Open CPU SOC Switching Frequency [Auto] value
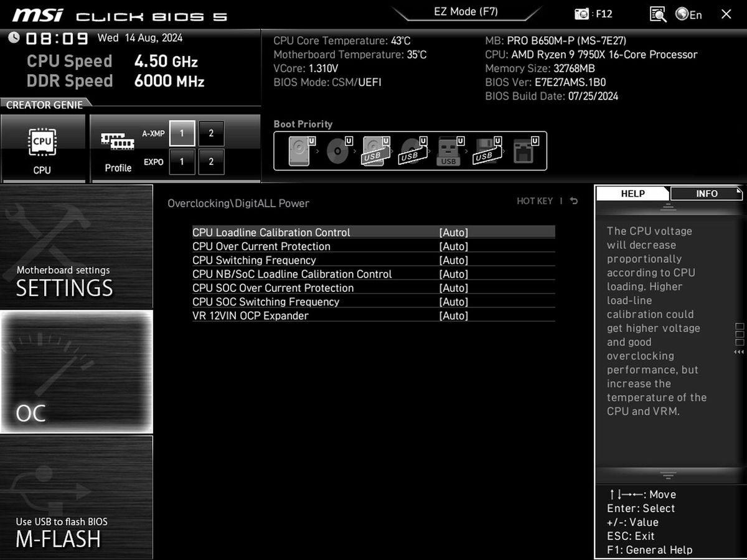This screenshot has width=747, height=560. point(453,302)
